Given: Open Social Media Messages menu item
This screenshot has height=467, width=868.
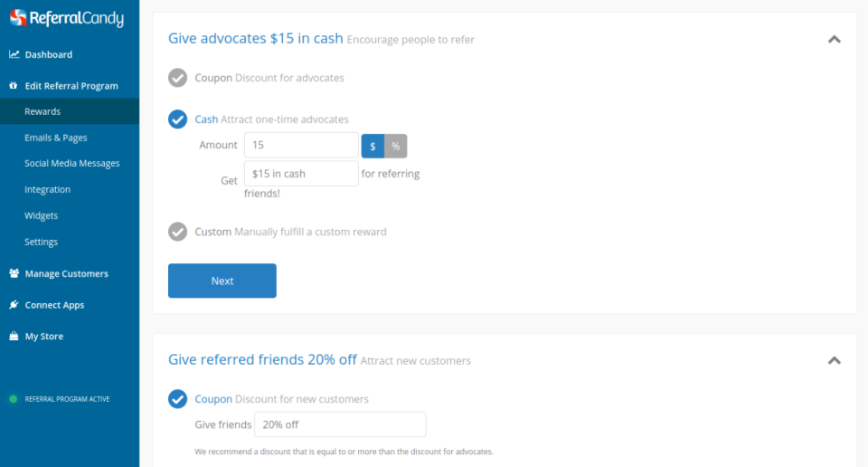Looking at the screenshot, I should [x=72, y=164].
